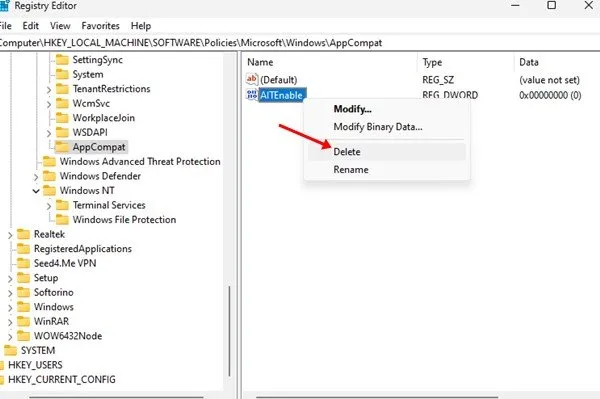
Task: Open the Edit menu
Action: [31, 26]
